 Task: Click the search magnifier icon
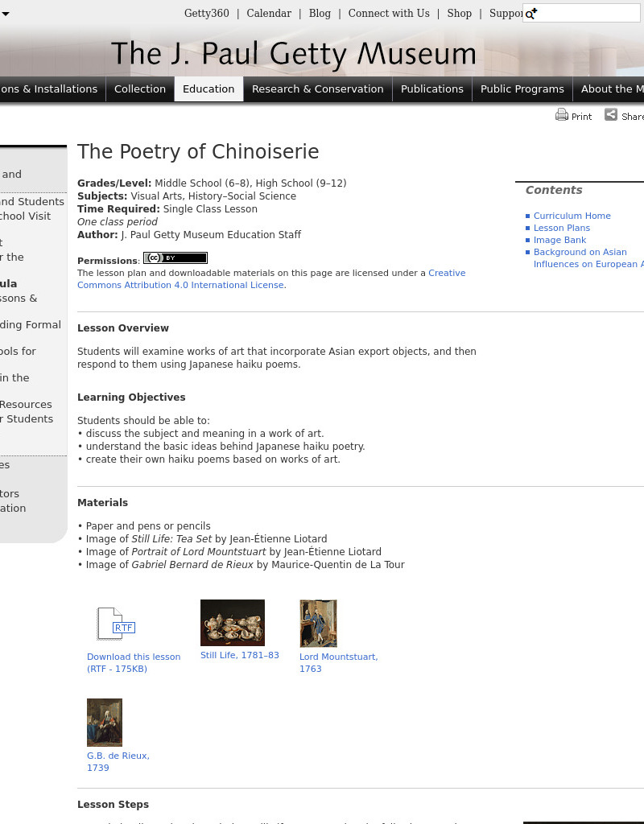point(530,14)
